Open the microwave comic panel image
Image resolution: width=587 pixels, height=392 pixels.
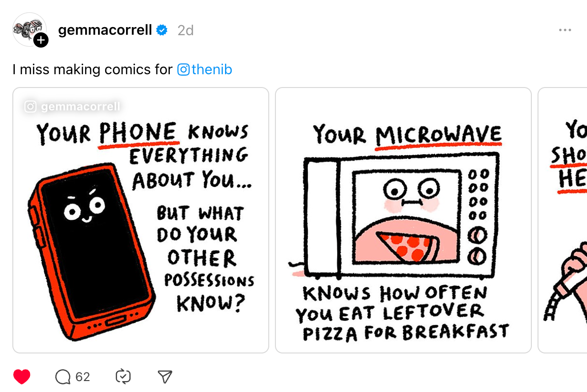403,220
